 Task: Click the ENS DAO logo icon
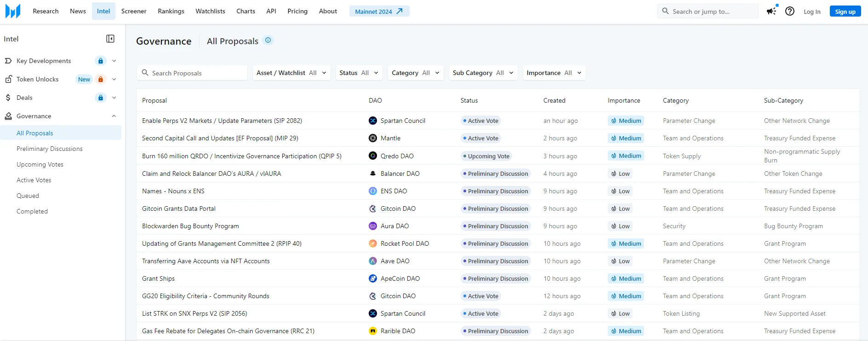click(x=373, y=191)
